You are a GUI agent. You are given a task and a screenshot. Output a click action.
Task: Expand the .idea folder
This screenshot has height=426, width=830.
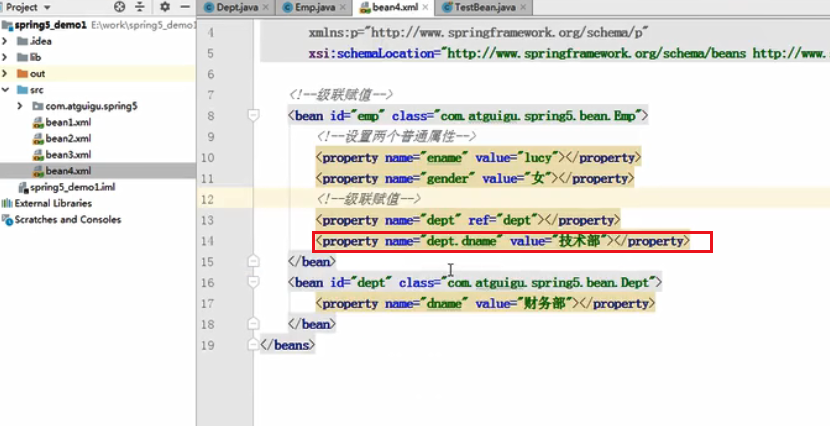tap(5, 41)
